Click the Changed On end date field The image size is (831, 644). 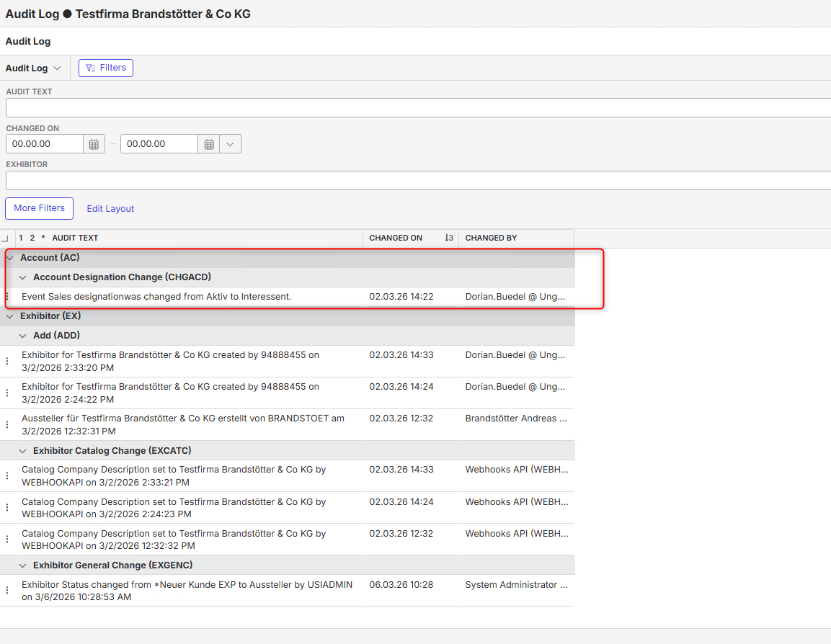pyautogui.click(x=159, y=144)
